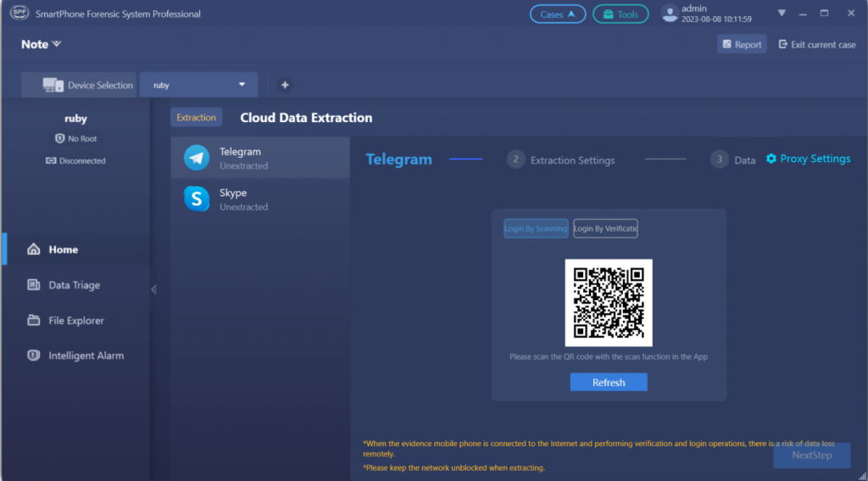The image size is (868, 481).
Task: Expand the Note chevron menu
Action: (57, 44)
